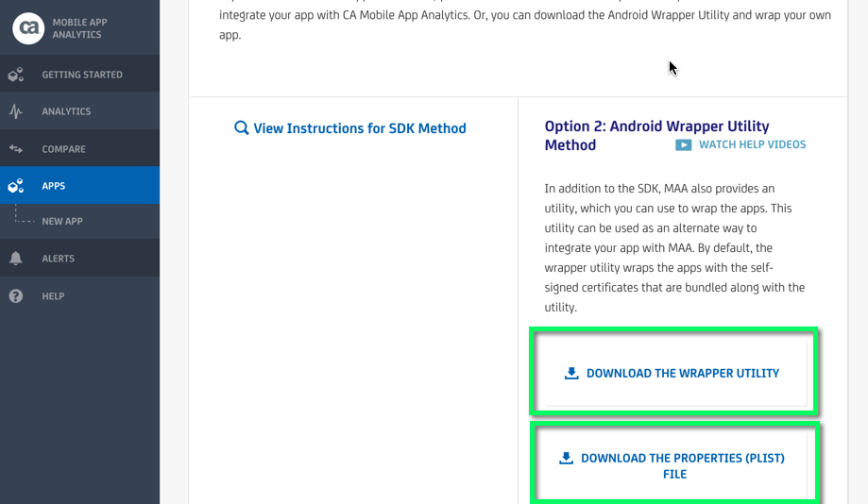Click the Compare arrows icon
This screenshot has height=504, width=868.
(x=16, y=149)
